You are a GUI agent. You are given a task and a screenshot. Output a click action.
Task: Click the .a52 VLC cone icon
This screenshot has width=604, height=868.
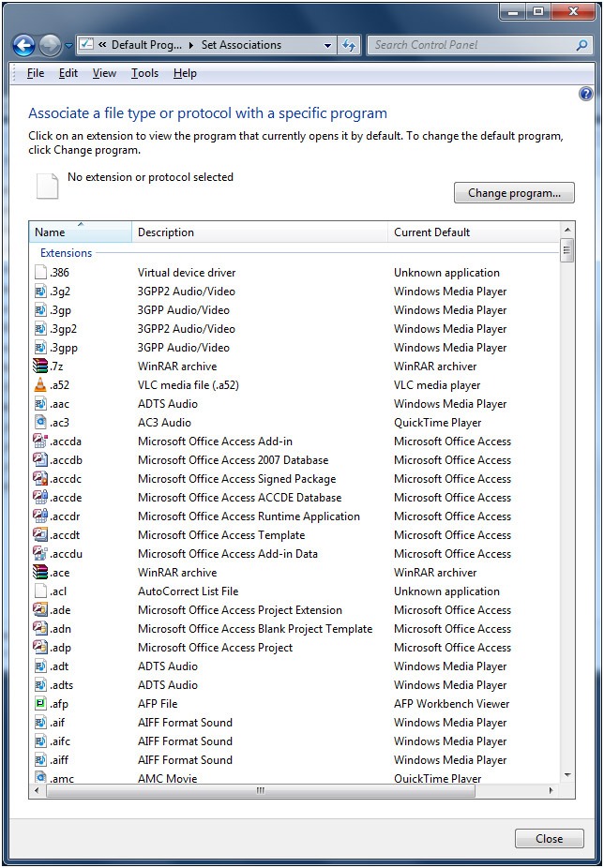(40, 384)
